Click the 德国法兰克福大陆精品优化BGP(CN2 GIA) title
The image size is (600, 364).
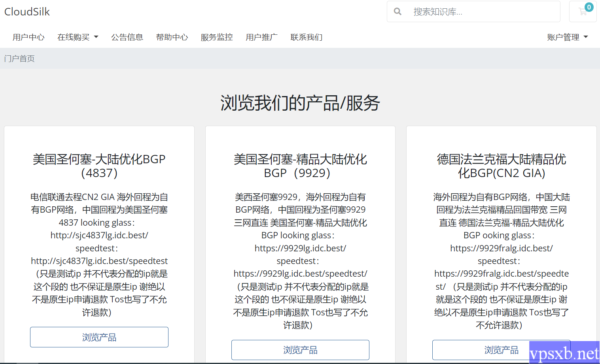click(x=502, y=166)
